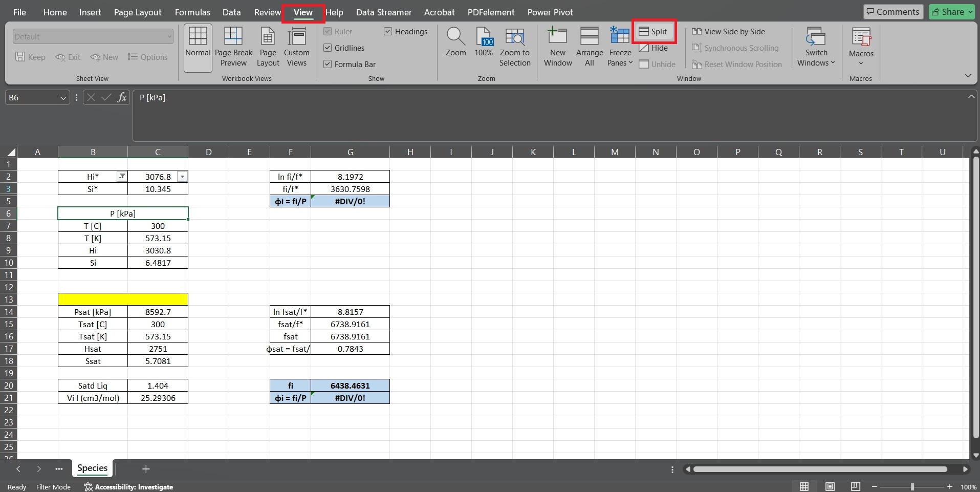This screenshot has height=492, width=980.
Task: Click the zoom slider handle
Action: (912, 487)
